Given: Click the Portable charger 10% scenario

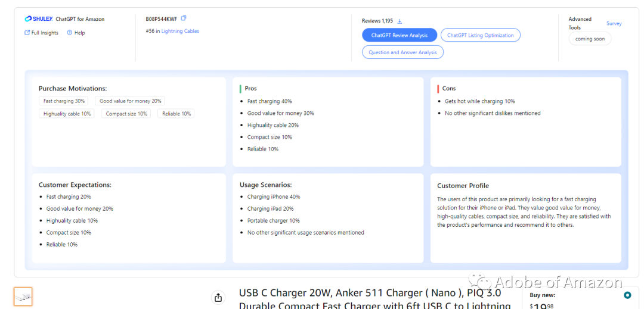Looking at the screenshot, I should click(273, 220).
